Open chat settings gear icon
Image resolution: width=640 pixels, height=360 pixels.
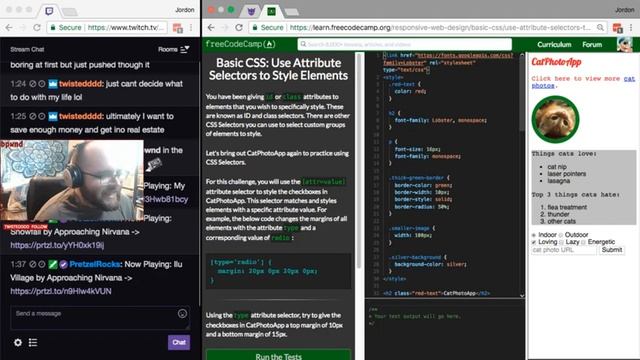pos(18,342)
